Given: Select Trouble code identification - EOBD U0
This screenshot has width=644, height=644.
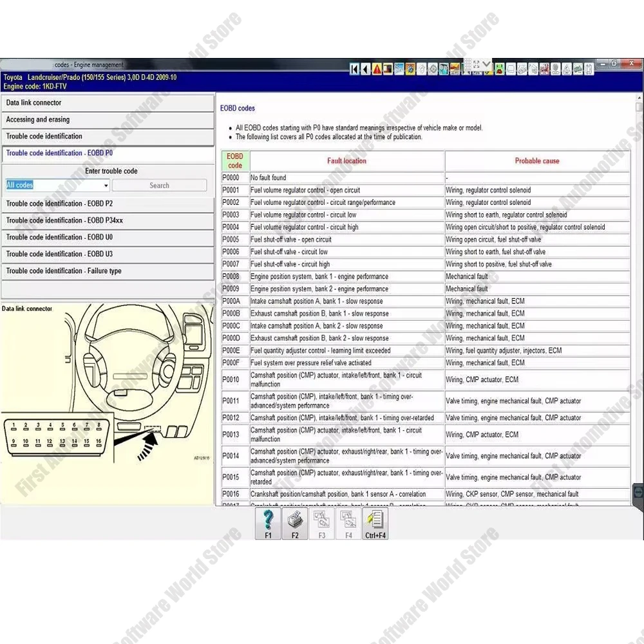Looking at the screenshot, I should 108,238.
